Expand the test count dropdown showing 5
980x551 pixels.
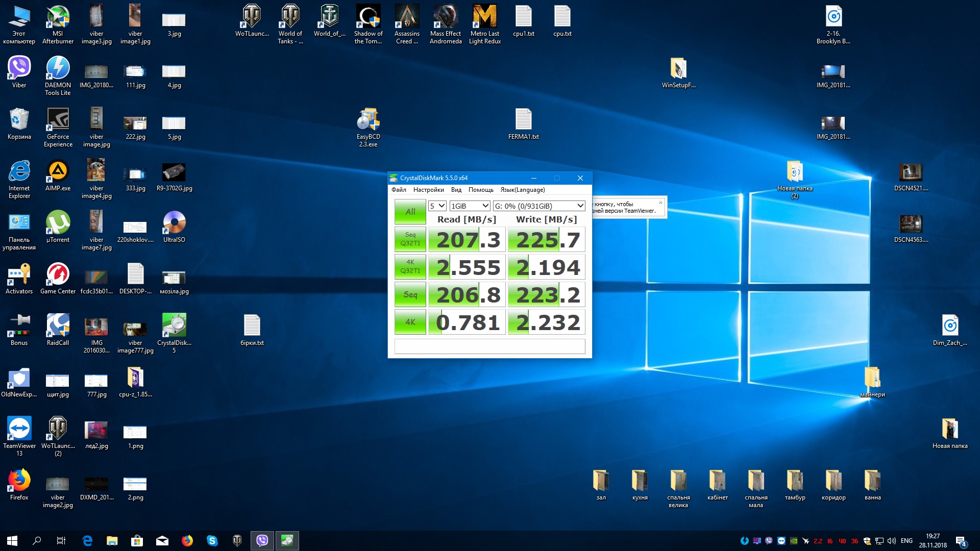(x=437, y=206)
